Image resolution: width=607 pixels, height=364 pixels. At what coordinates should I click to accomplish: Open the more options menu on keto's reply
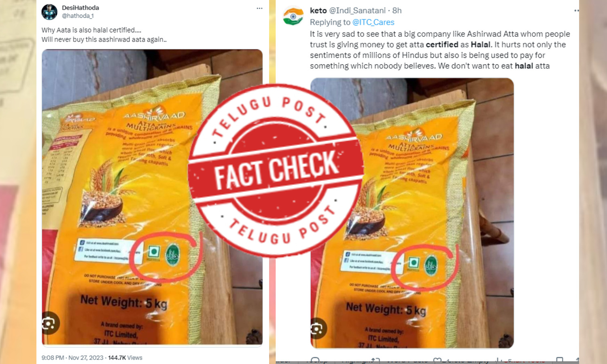576,11
